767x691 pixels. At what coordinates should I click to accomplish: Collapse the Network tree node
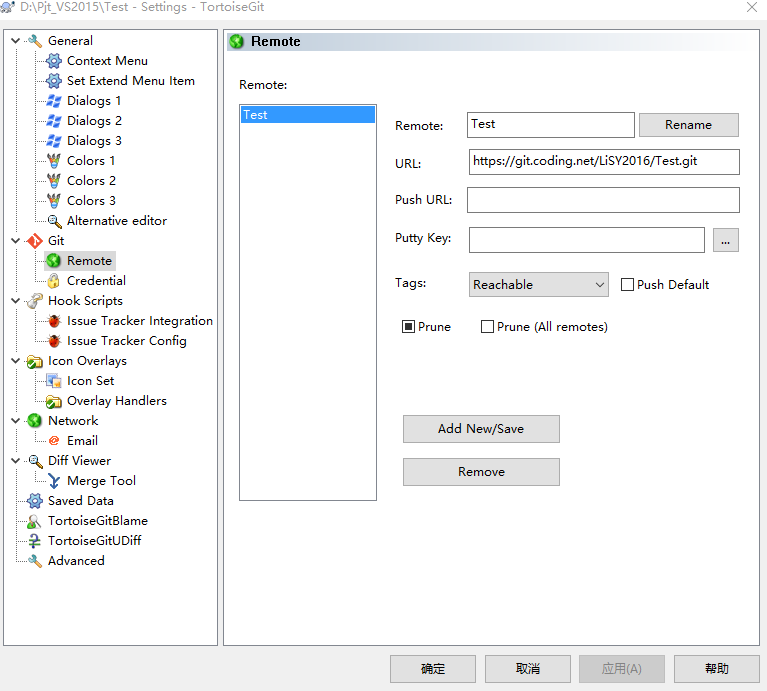pos(16,421)
